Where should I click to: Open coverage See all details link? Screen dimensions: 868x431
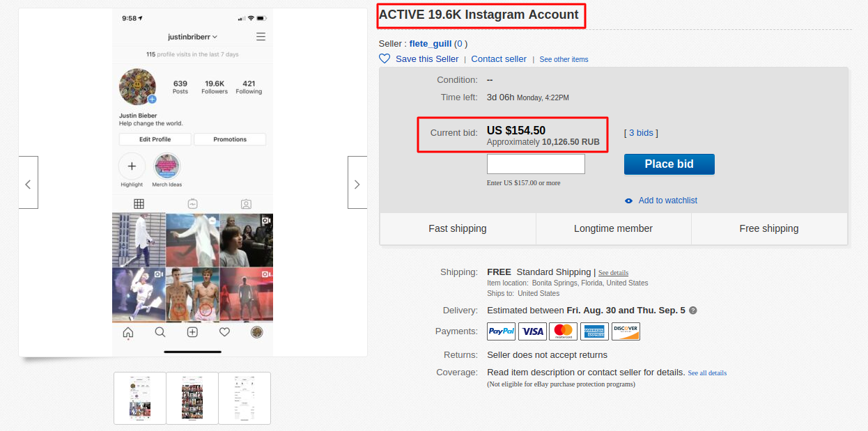pos(707,373)
